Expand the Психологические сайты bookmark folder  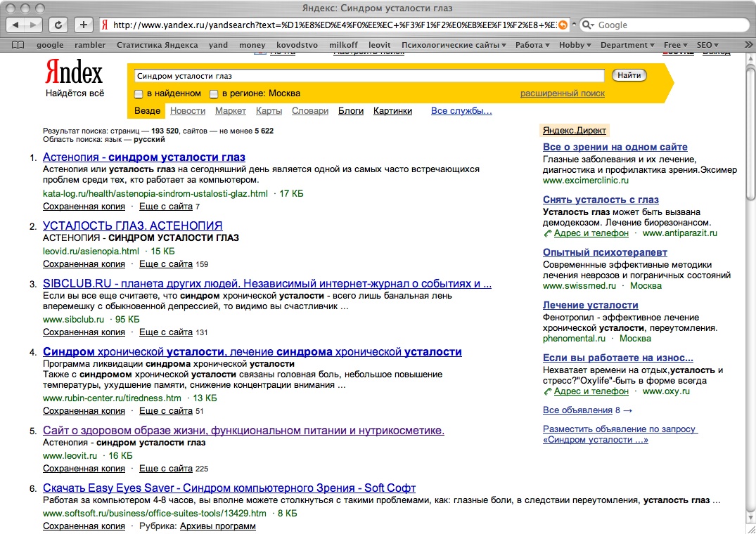[x=454, y=45]
